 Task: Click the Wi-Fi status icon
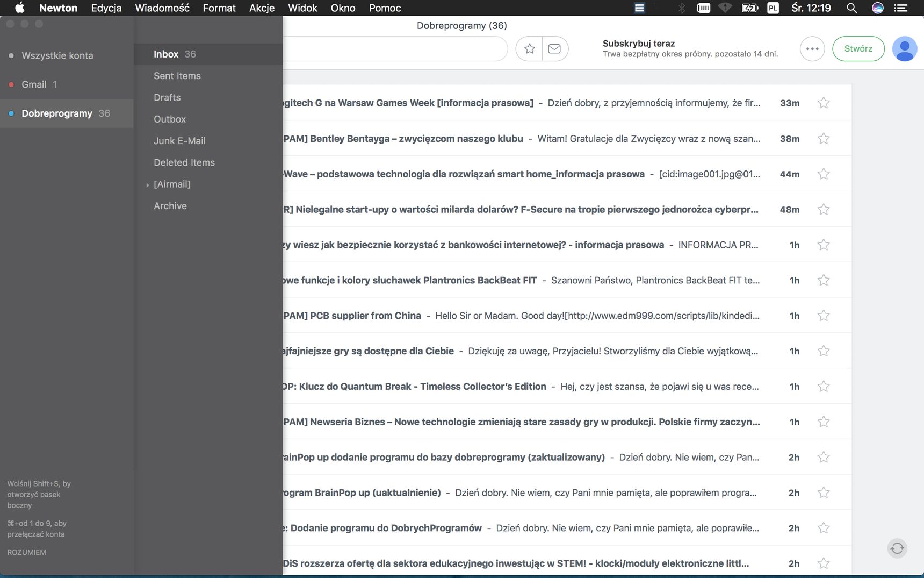725,8
